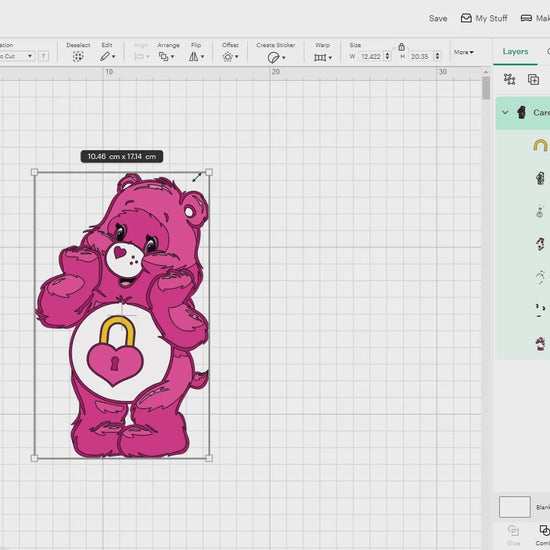Select the third layer thumbnail in the Care Bear group

540,212
